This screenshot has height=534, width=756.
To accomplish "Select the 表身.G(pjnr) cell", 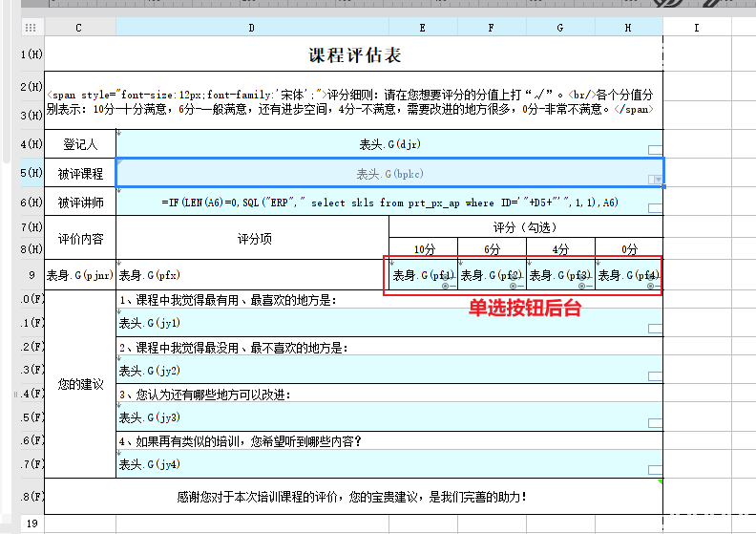I will (80, 275).
